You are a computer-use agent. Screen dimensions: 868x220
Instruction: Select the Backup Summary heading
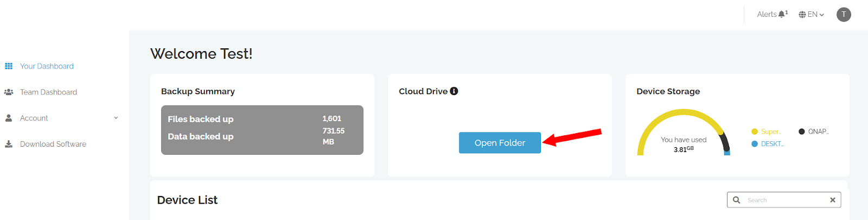click(198, 91)
